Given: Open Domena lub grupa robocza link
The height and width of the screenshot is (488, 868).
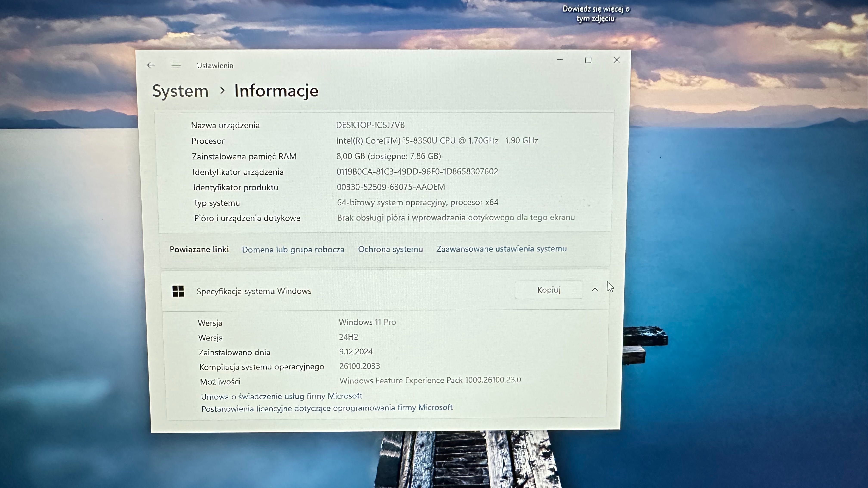Looking at the screenshot, I should [x=293, y=250].
